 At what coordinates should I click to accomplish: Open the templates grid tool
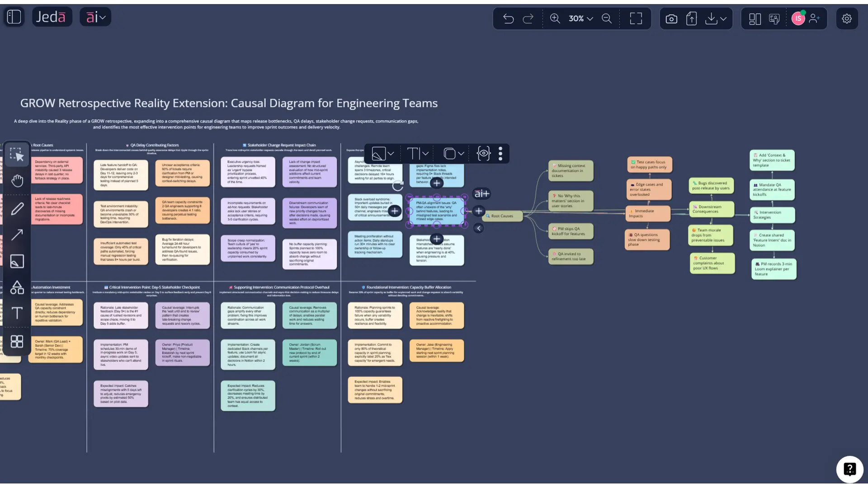(17, 341)
